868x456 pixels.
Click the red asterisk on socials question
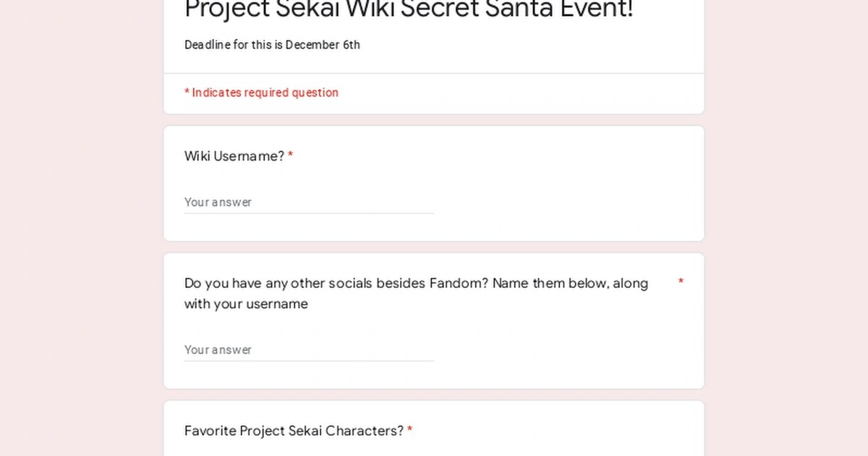pyautogui.click(x=681, y=282)
